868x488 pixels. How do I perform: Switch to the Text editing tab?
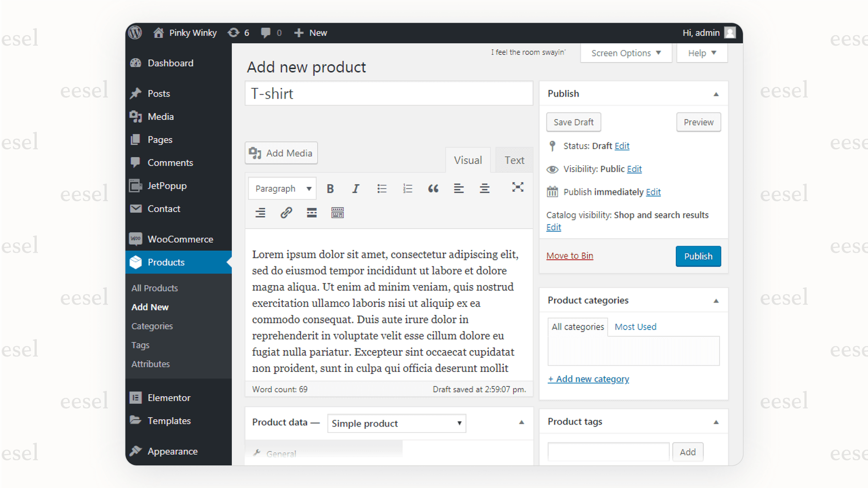[514, 160]
